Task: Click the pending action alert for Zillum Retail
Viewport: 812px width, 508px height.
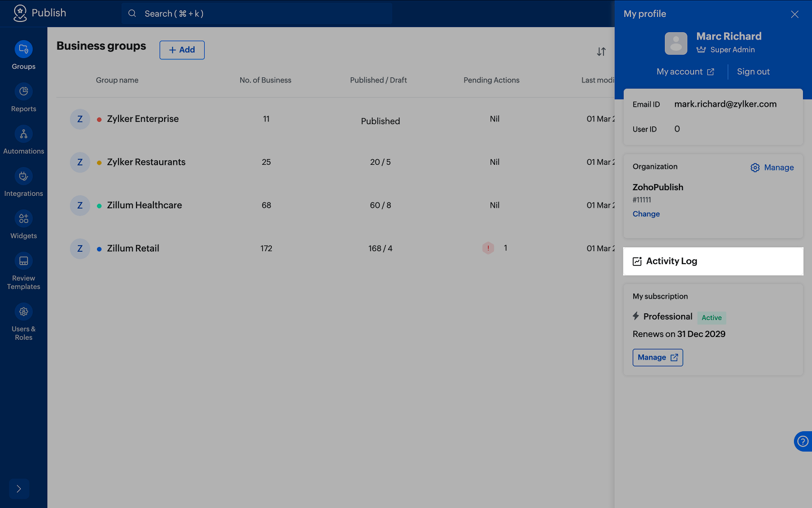Action: coord(488,248)
